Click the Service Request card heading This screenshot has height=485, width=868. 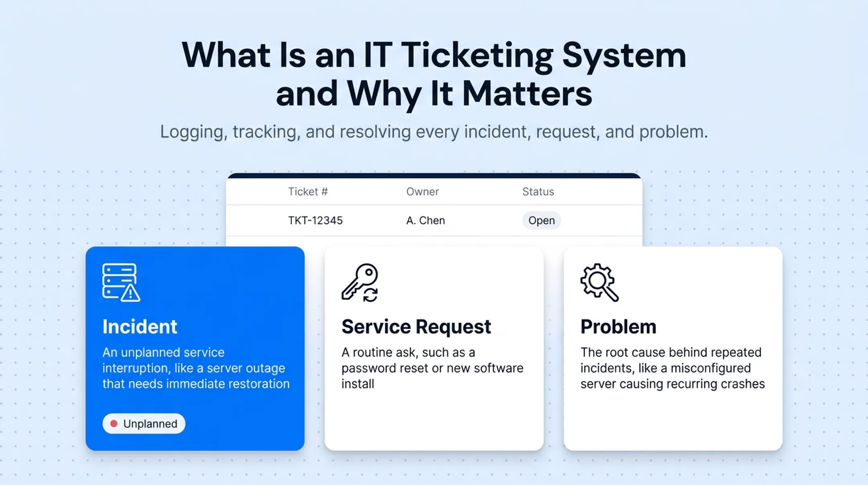coord(416,327)
